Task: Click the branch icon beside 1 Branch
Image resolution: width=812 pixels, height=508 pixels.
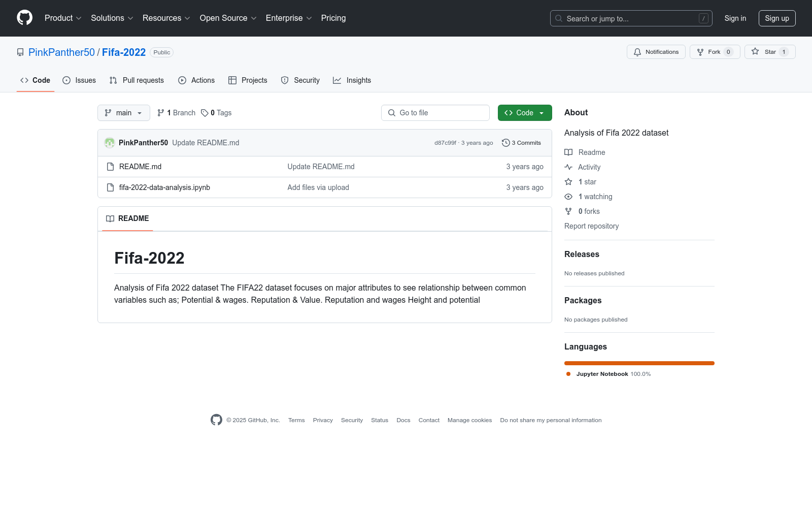Action: pos(161,113)
